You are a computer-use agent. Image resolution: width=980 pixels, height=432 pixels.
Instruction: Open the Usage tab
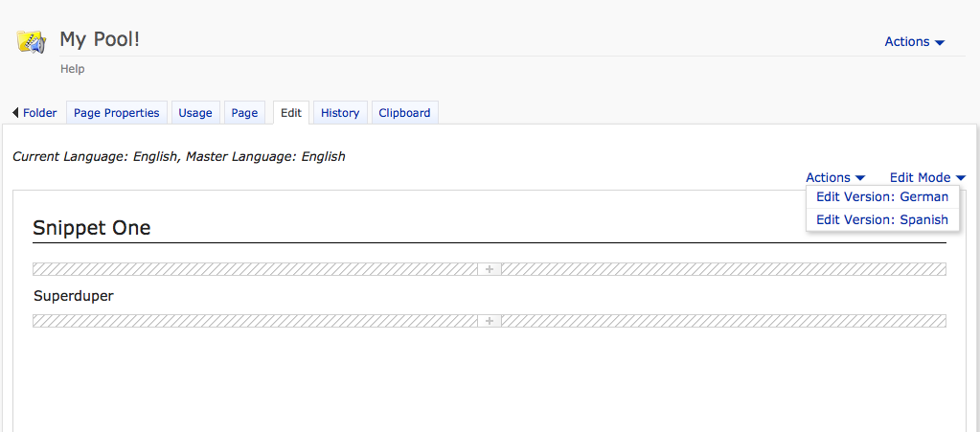click(x=195, y=113)
